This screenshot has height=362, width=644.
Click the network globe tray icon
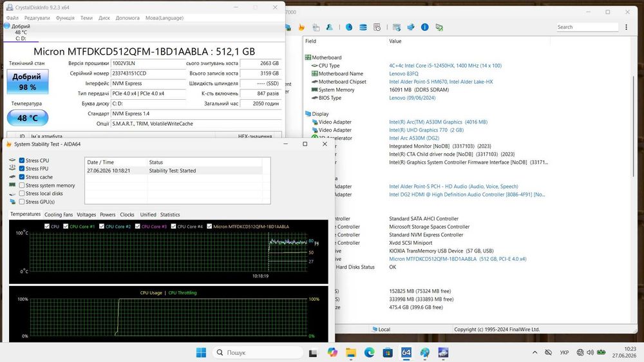click(x=580, y=352)
